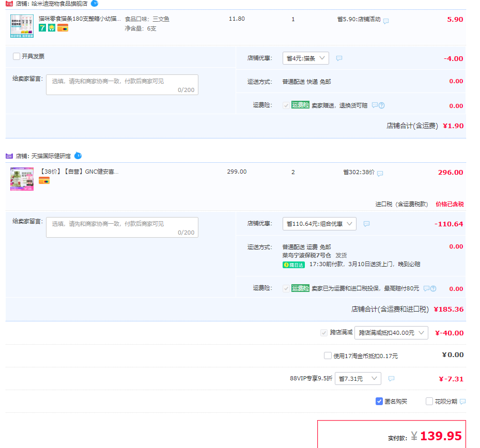The image size is (480, 448).
Task: Enable the 花呗分期 checkbox
Action: pyautogui.click(x=429, y=401)
